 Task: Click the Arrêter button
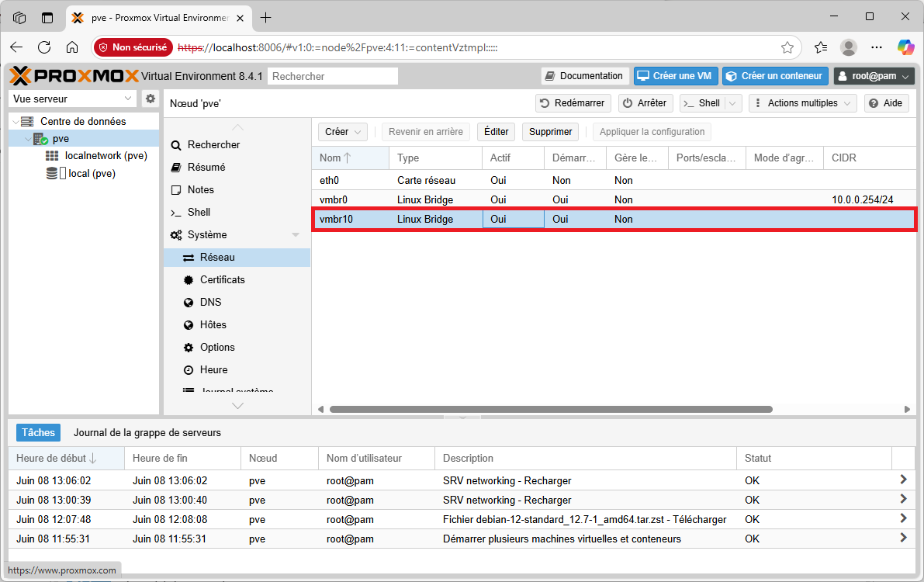(x=645, y=103)
